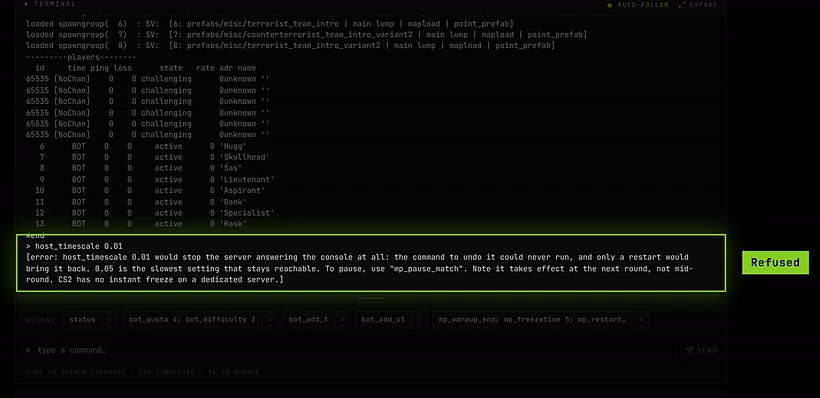Select the 'bot_quota 4; bot_difficulty 3' recent chip
The width and height of the screenshot is (820, 398).
[x=191, y=320]
